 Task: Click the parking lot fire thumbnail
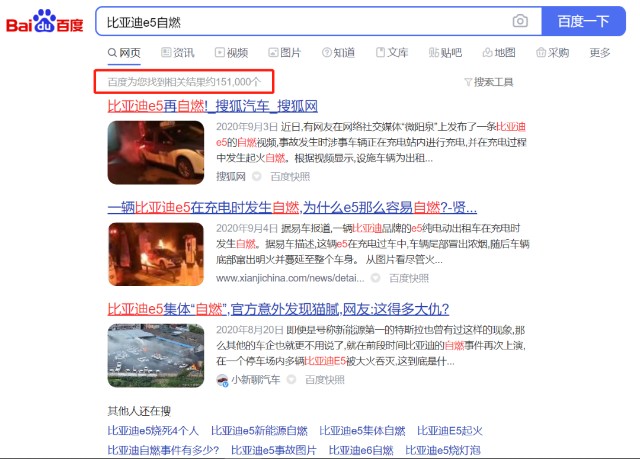point(156,355)
